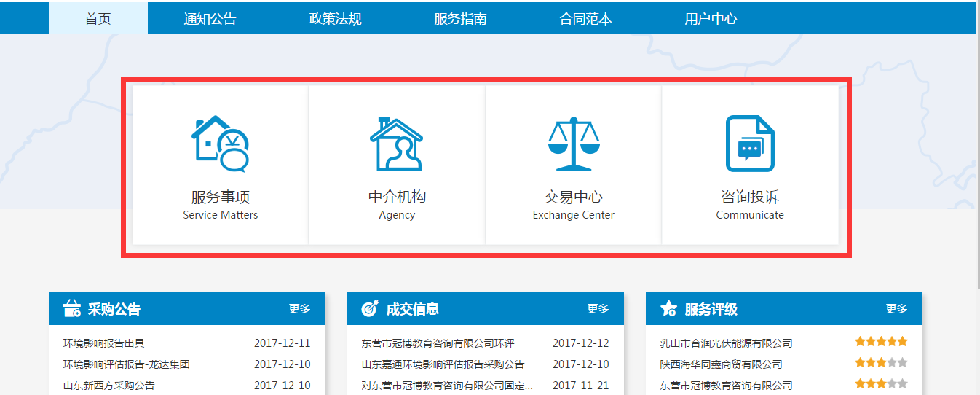
Task: Click the five-star rating for 乳山市合润光伏能源有限公司
Action: pos(881,342)
